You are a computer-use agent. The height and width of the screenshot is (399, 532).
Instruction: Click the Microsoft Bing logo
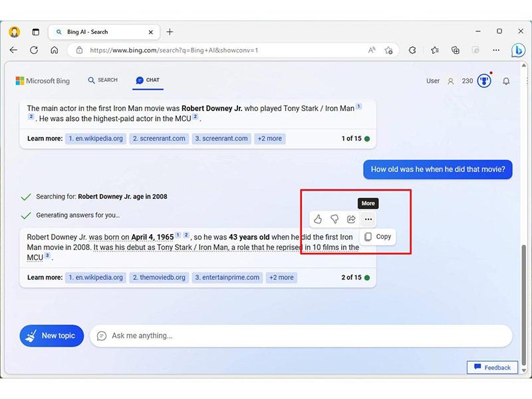coord(43,80)
